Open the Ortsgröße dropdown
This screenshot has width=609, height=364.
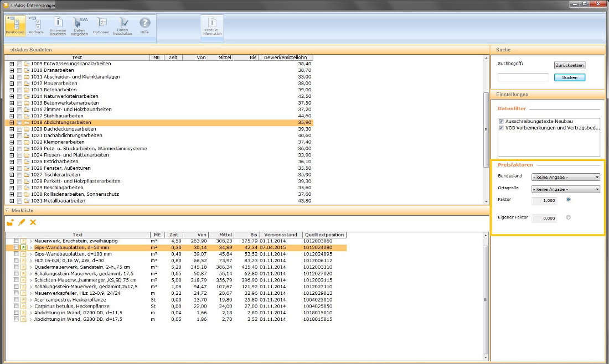pos(565,189)
